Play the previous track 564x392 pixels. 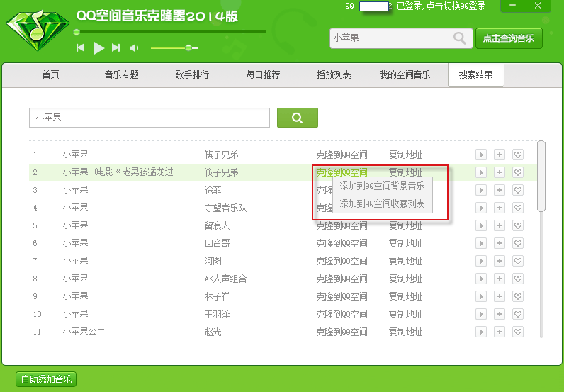81,47
